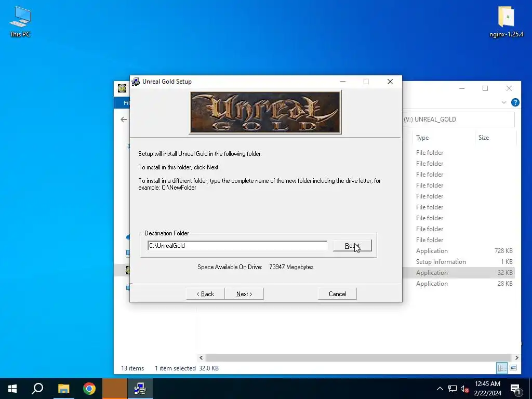Open This PC desktop icon

click(x=20, y=22)
